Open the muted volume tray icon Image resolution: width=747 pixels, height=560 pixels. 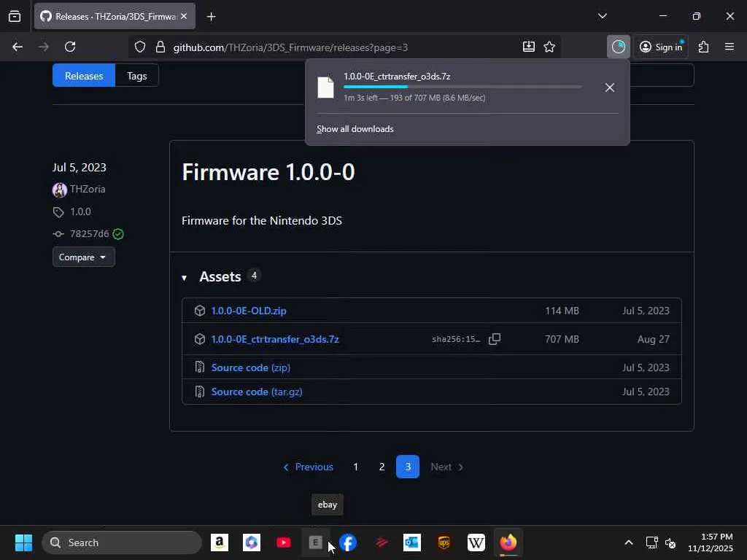[x=670, y=542]
